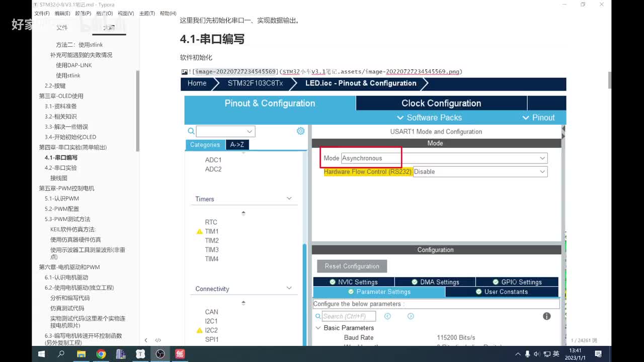Go to outline item 仿真测试代码
This screenshot has height=362, width=644.
click(x=67, y=308)
